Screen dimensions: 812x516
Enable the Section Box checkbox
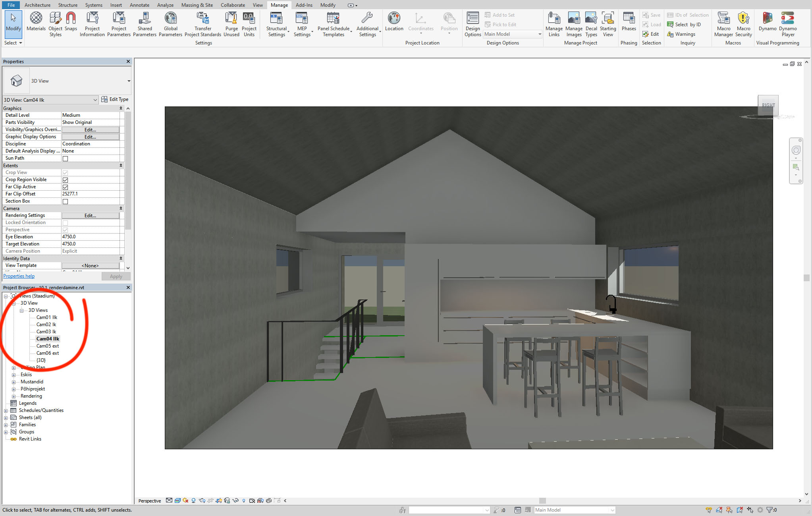[66, 201]
